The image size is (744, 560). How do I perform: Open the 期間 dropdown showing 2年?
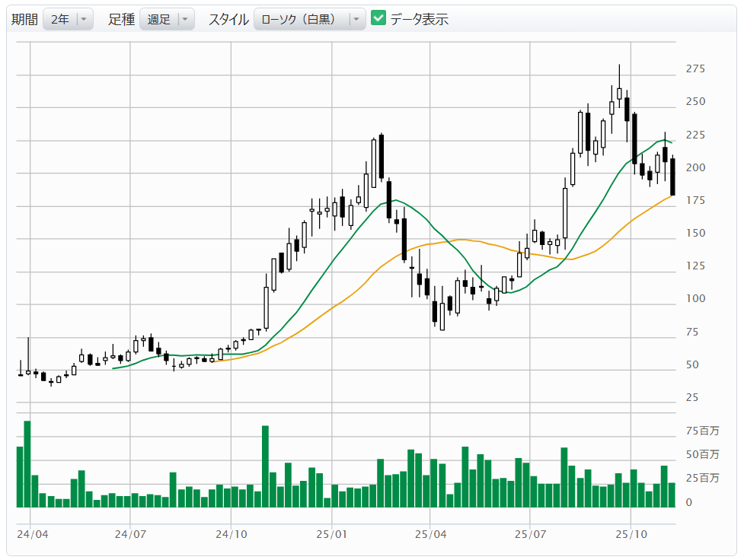click(69, 20)
